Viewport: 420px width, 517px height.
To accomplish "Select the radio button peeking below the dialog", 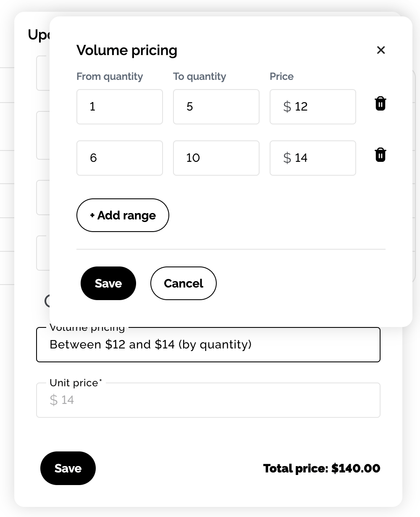I will coord(47,301).
